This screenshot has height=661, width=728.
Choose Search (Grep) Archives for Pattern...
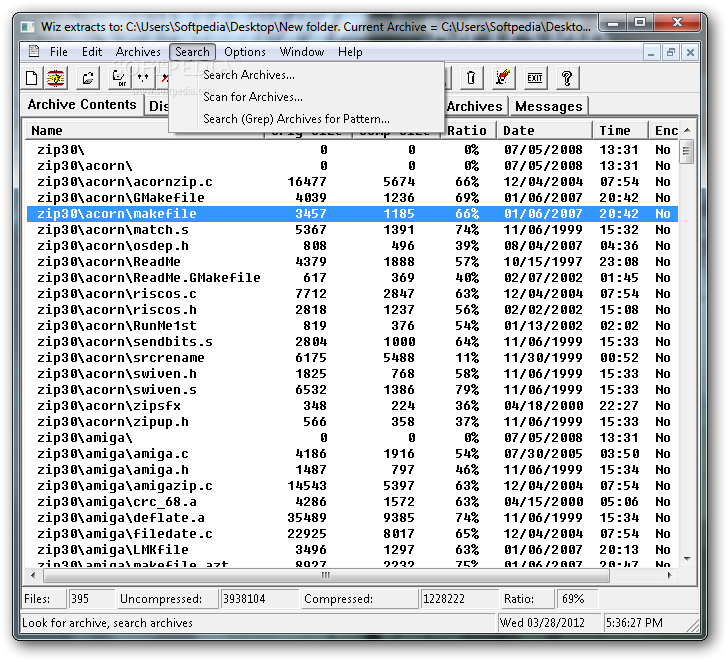(x=307, y=119)
